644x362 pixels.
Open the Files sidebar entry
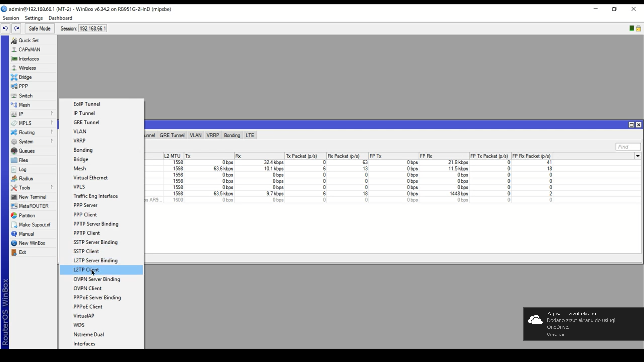(x=33, y=160)
